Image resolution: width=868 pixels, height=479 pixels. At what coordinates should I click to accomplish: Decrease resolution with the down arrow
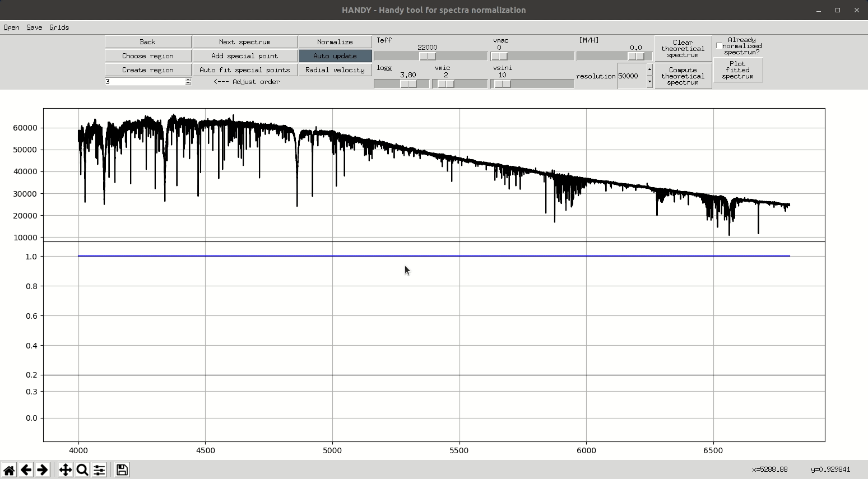point(649,82)
